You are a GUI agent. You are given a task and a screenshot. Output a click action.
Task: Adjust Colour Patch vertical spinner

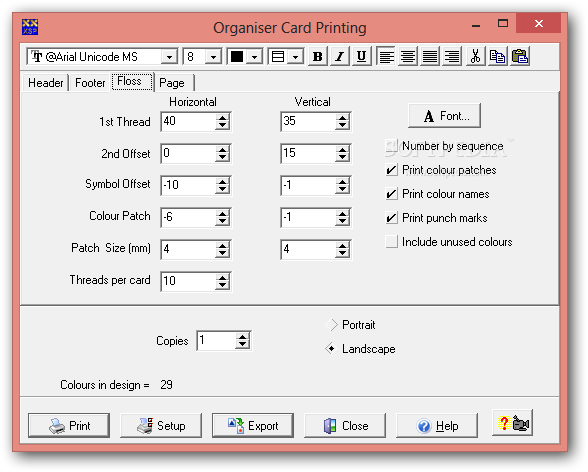343,217
